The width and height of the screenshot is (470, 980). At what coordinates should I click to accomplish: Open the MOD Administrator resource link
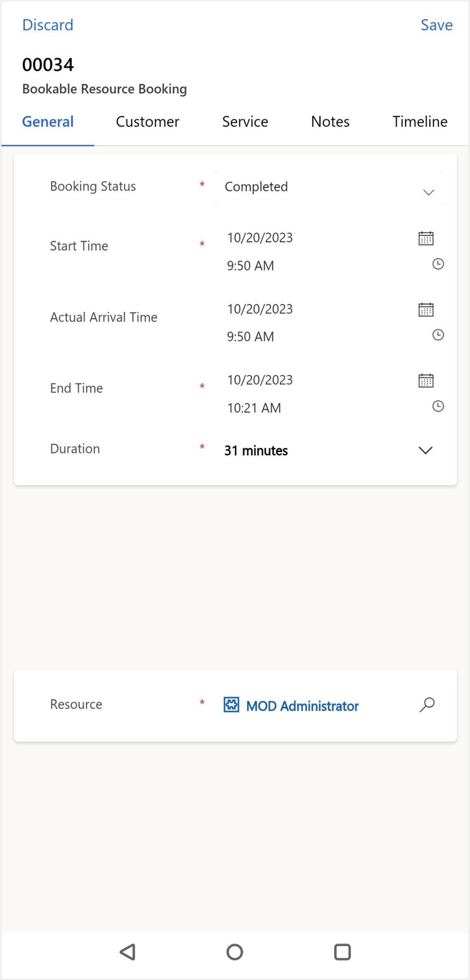click(302, 706)
